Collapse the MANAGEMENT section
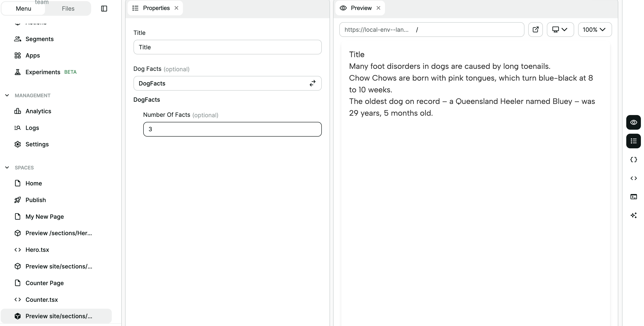 pos(7,95)
